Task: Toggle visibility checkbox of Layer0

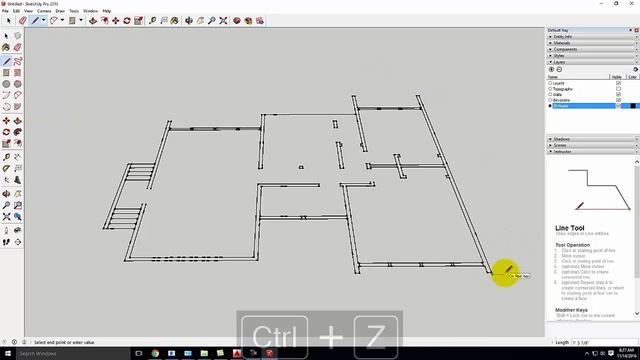Action: point(618,83)
